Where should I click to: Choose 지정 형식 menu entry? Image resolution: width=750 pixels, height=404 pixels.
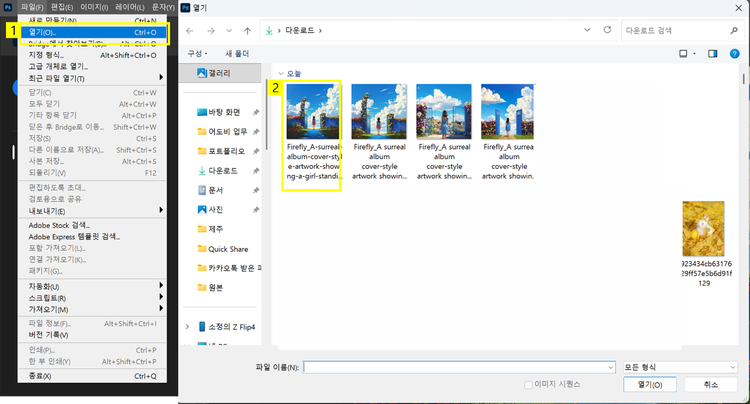92,55
